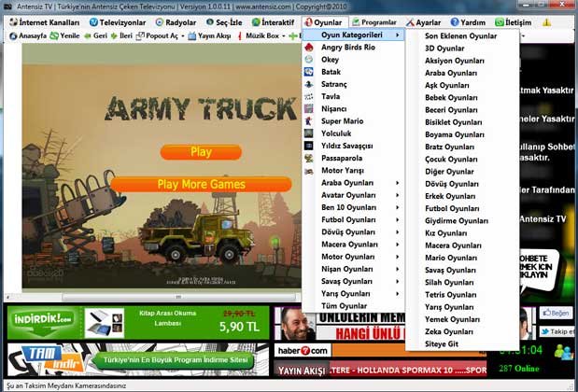This screenshot has width=578, height=392.
Task: Click the online users icon
Action: (564, 352)
